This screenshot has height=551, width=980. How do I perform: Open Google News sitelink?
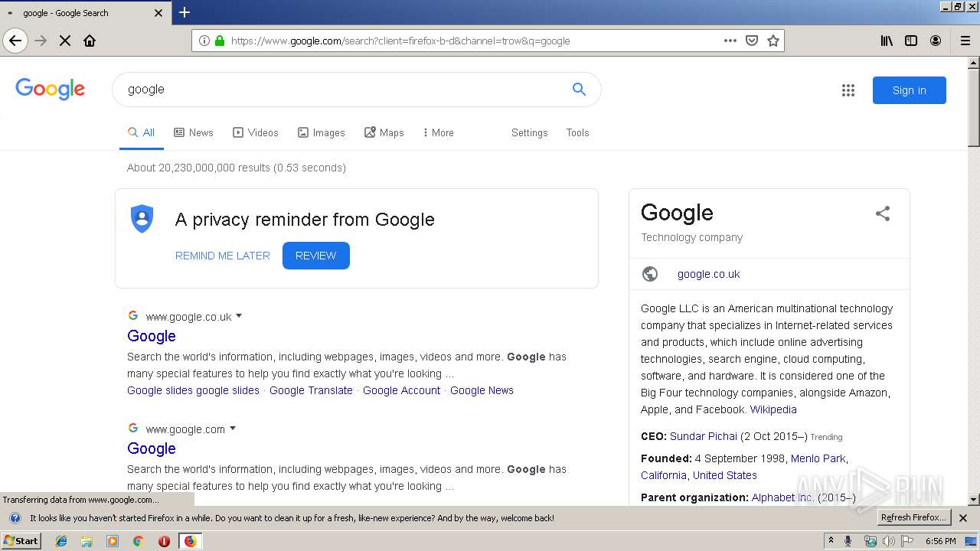pos(482,390)
